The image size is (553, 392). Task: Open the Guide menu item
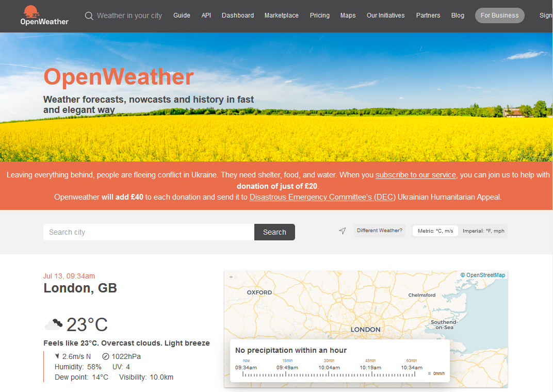pos(182,15)
